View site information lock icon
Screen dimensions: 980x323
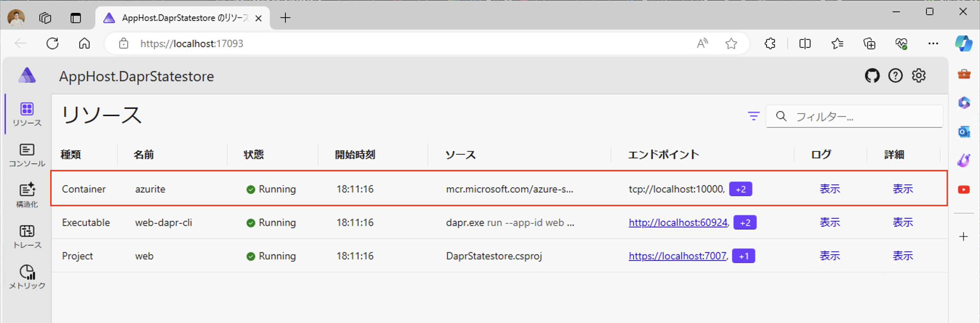pos(123,43)
